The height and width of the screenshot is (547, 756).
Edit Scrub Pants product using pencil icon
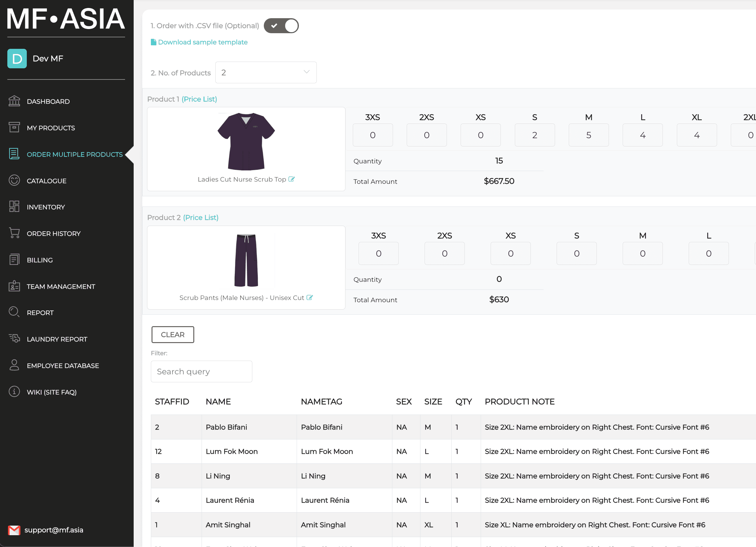tap(310, 297)
